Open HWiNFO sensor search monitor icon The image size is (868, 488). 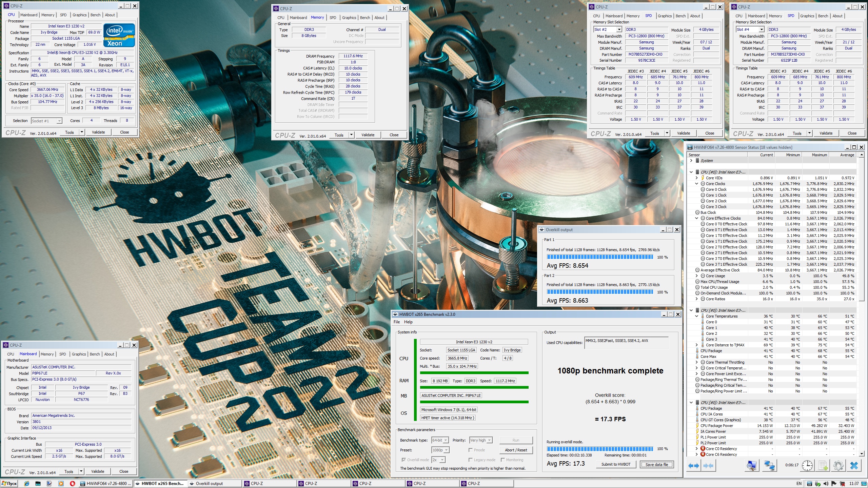[x=751, y=466]
